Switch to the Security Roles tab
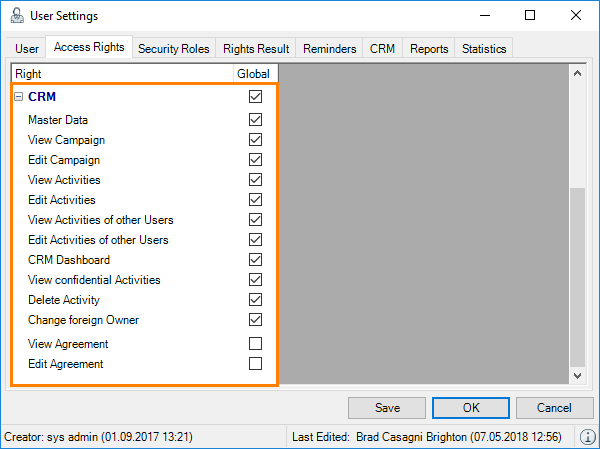Viewport: 600px width, 449px height. click(x=172, y=49)
